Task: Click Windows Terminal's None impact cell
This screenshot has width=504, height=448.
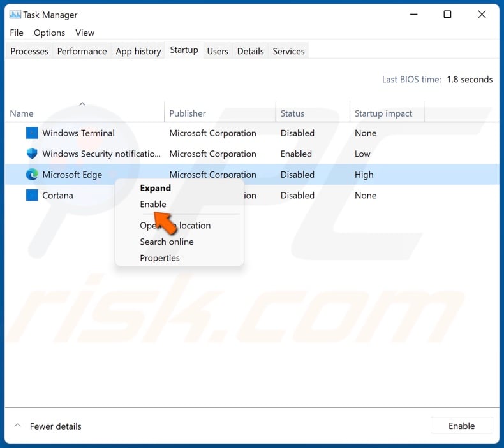Action: click(366, 133)
